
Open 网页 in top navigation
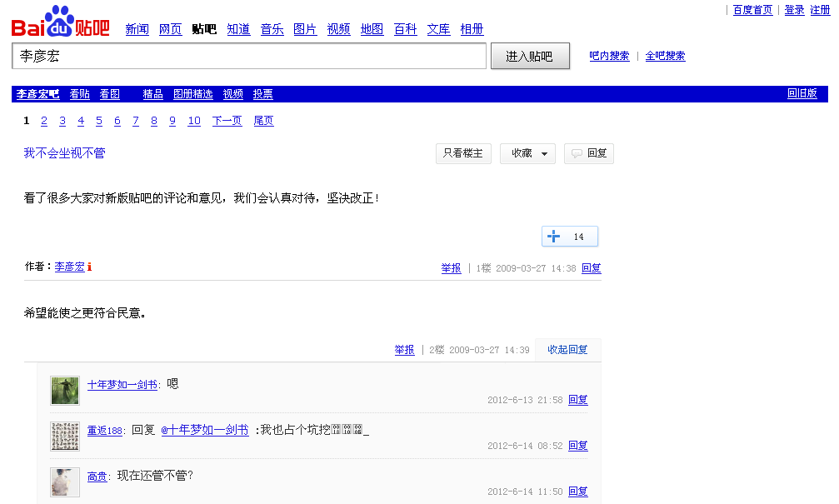171,29
